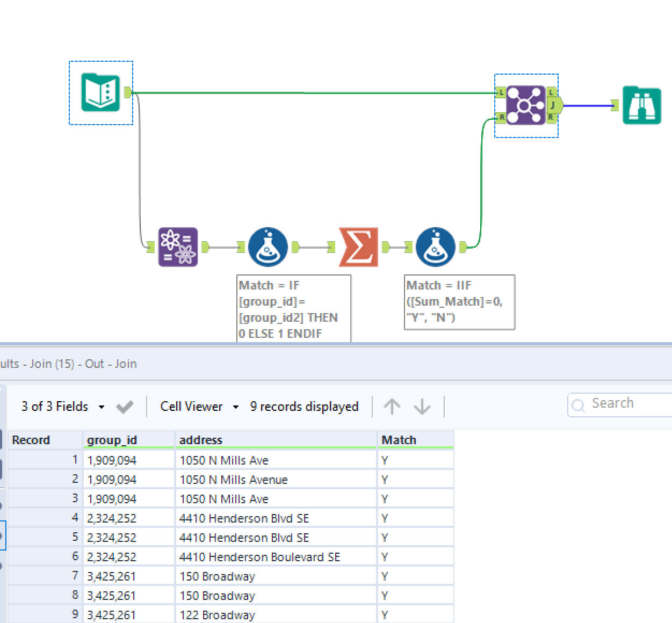Select the Formula tool with Sum_Match expression
Image resolution: width=672 pixels, height=623 pixels.
tap(435, 247)
